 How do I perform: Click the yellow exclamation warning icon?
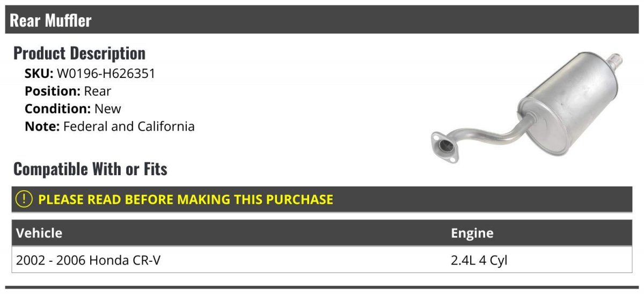(x=24, y=199)
